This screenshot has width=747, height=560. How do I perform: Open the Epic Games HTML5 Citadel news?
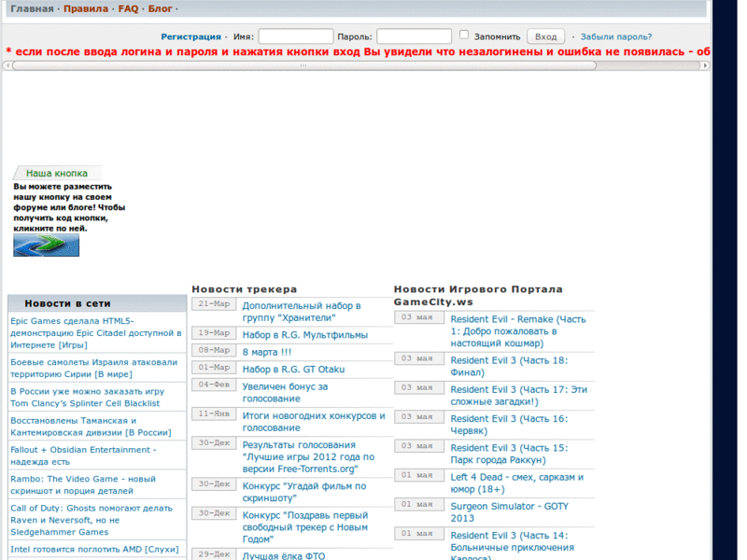click(x=96, y=333)
